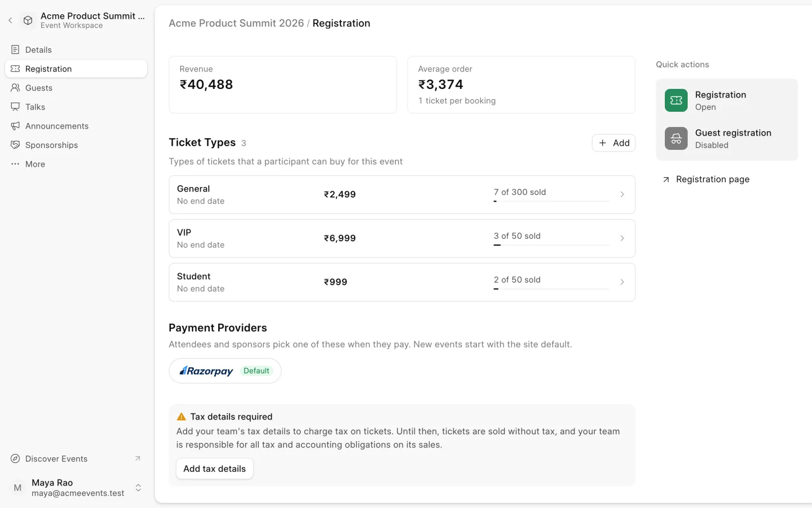Add a new ticket type
Viewport: 812px width, 508px height.
click(x=614, y=143)
